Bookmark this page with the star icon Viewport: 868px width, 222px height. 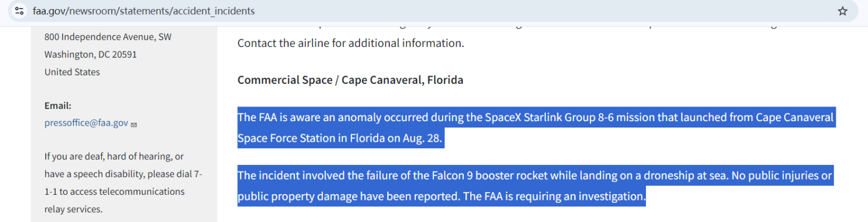pyautogui.click(x=843, y=11)
